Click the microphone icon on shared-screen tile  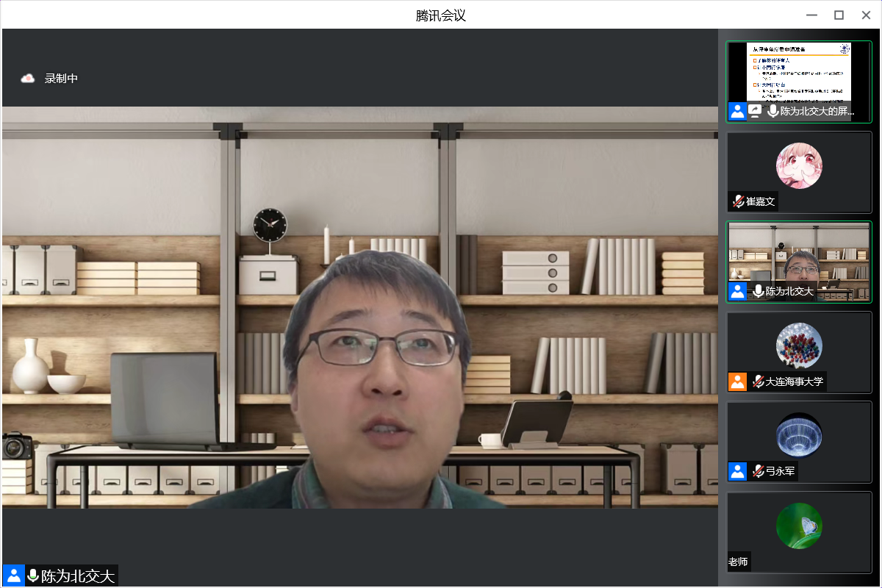(x=772, y=111)
